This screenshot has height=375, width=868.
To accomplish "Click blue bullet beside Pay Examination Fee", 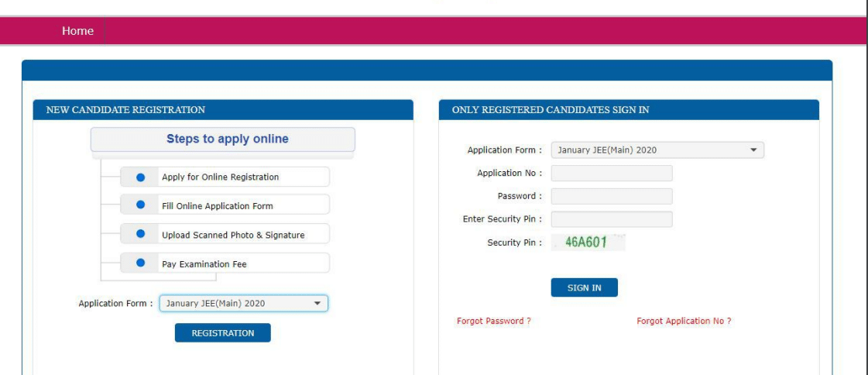I will coord(141,263).
